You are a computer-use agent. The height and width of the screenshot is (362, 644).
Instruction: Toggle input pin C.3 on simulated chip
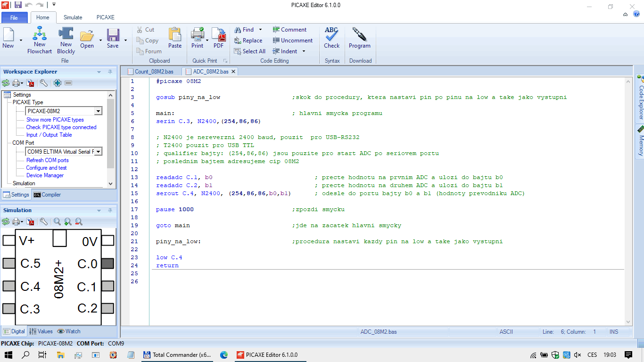[9, 309]
